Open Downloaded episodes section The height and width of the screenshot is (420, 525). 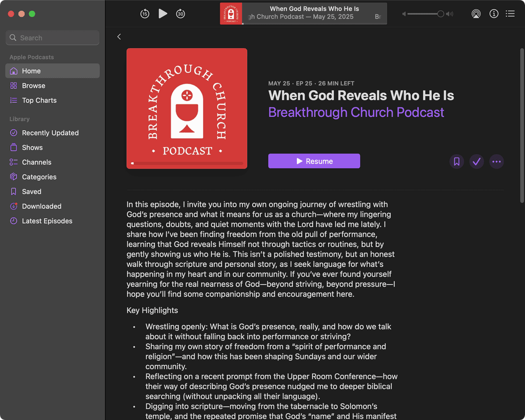click(53, 206)
